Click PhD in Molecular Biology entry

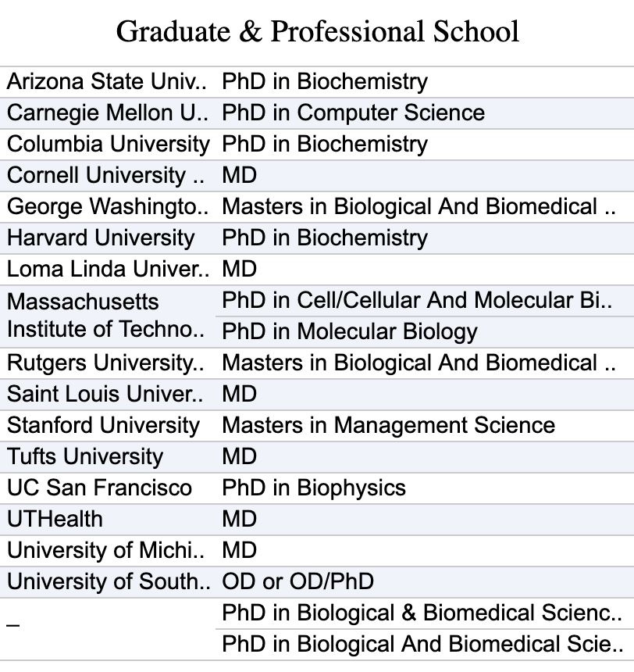pos(350,332)
